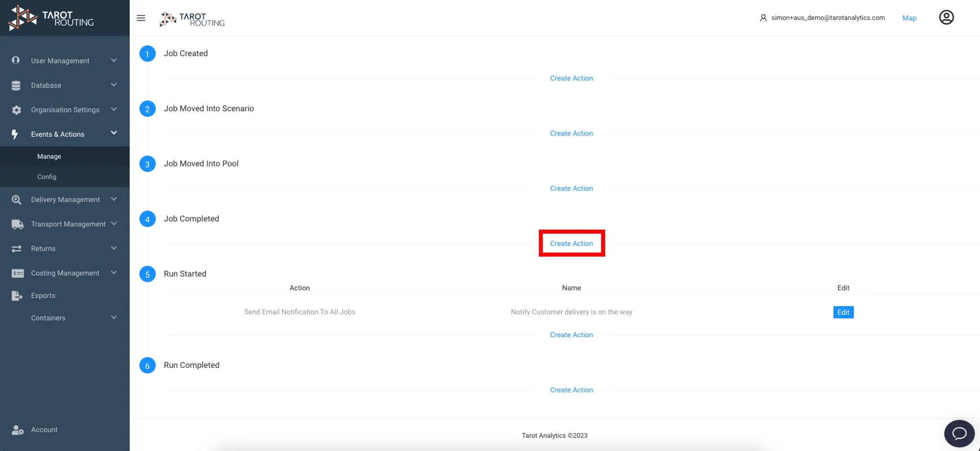Click the Name column header

click(x=571, y=288)
